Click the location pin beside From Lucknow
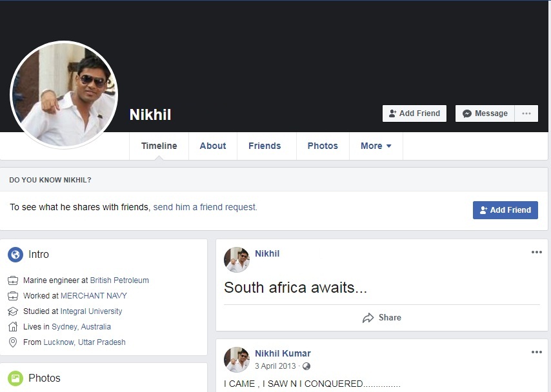Viewport: 551px width, 392px height. point(13,342)
